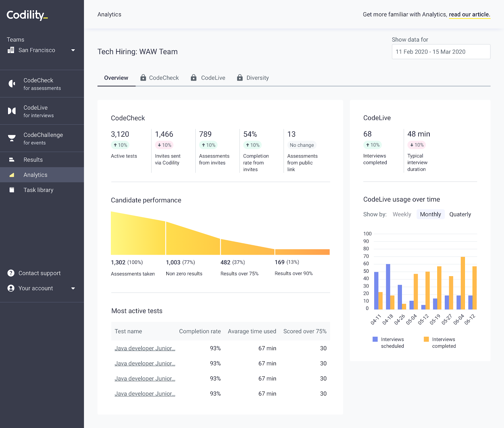Click the lock icon on CodeCheck tab
The image size is (504, 428).
coord(143,77)
